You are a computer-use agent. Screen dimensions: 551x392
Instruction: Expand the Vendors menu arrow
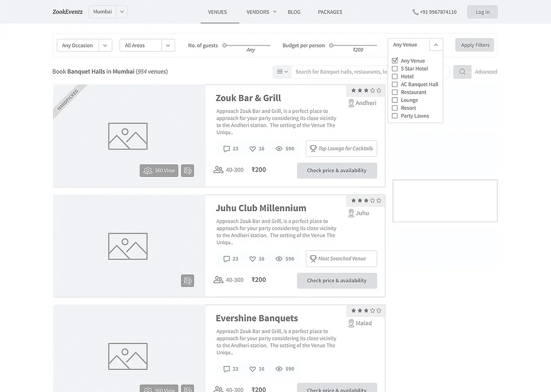(x=275, y=11)
